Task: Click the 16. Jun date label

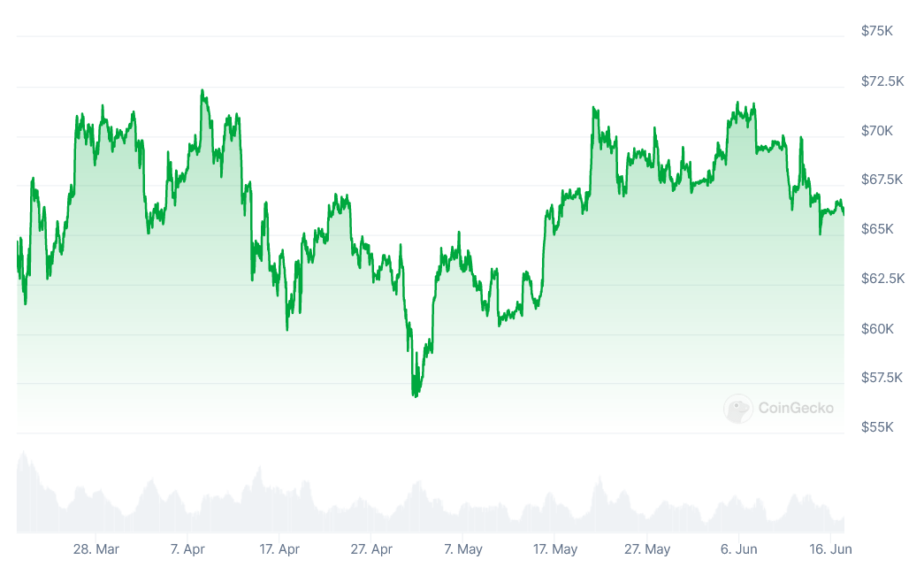Action: tap(830, 549)
